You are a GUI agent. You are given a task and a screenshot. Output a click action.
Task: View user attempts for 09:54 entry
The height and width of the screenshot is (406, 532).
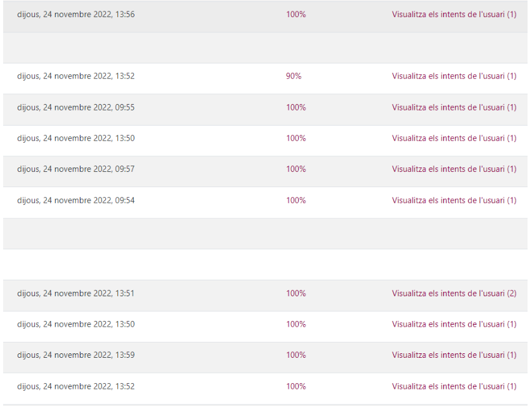(x=454, y=200)
